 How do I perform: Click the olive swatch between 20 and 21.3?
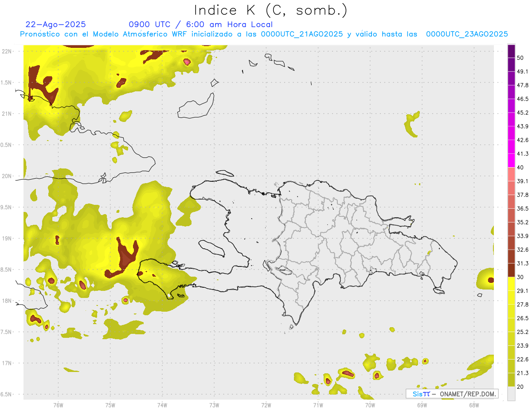512,380
